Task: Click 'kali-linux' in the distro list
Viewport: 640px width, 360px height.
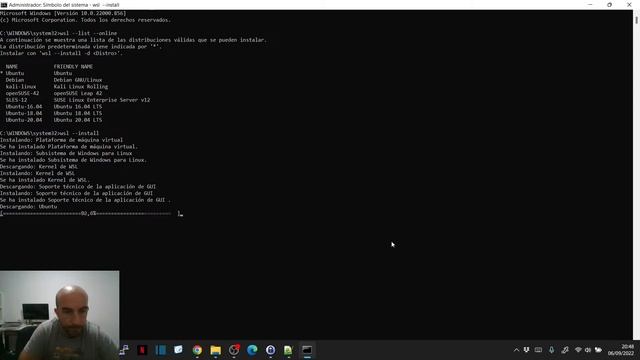Action: click(x=21, y=87)
